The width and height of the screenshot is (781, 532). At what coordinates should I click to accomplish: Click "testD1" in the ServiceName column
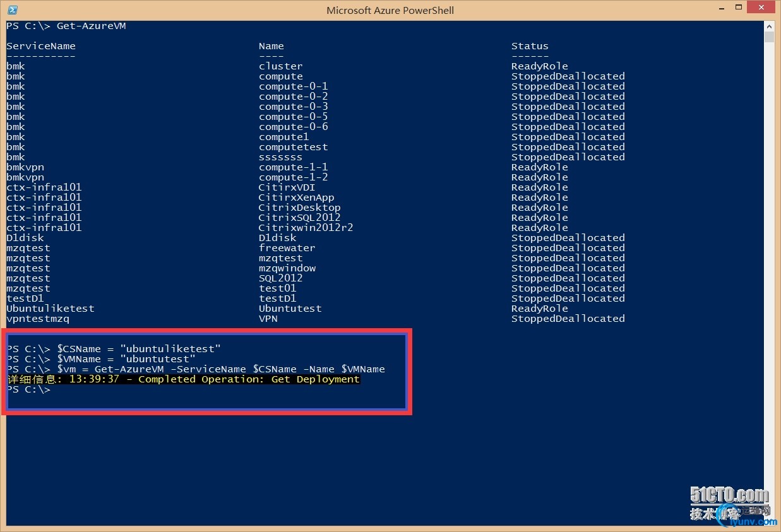[x=25, y=299]
